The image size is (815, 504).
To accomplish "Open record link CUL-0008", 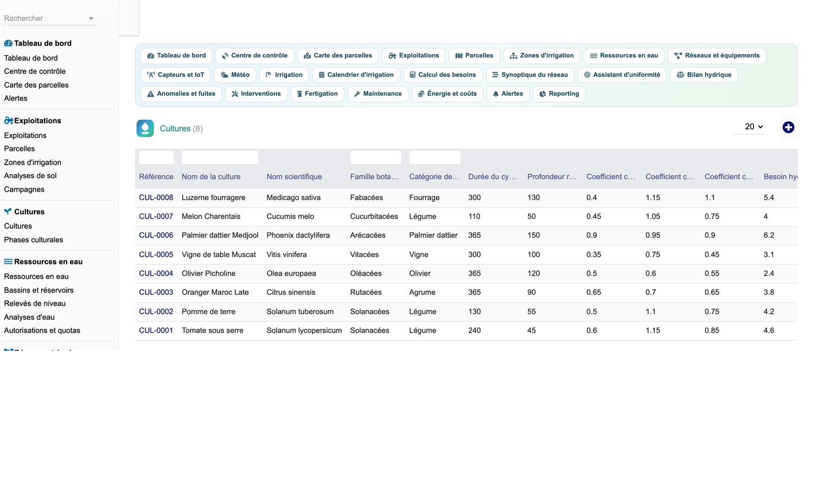I will [x=156, y=197].
